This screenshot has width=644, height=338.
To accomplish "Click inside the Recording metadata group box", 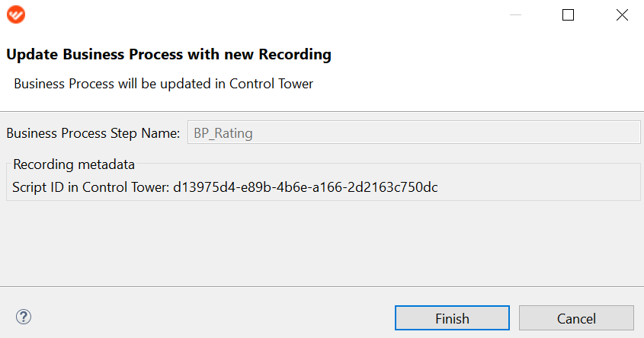I will pyautogui.click(x=534, y=187).
